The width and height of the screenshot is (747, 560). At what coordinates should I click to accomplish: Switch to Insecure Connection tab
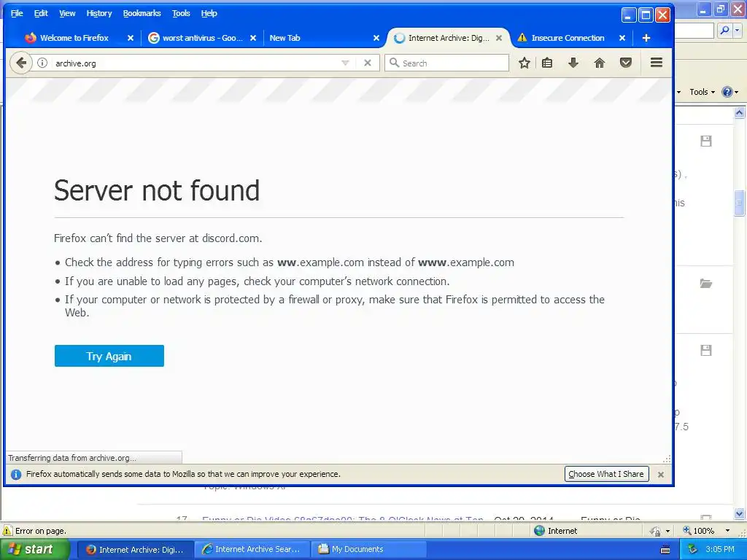click(x=568, y=38)
